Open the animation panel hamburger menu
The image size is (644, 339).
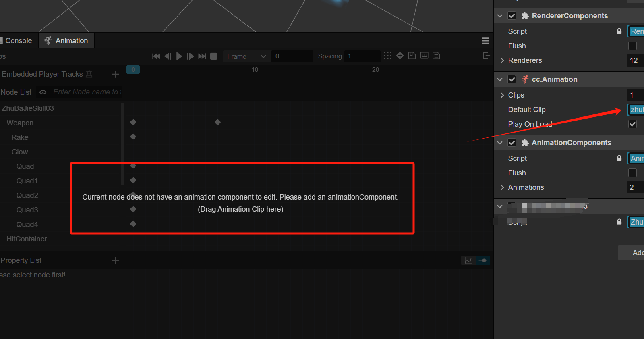coord(485,41)
